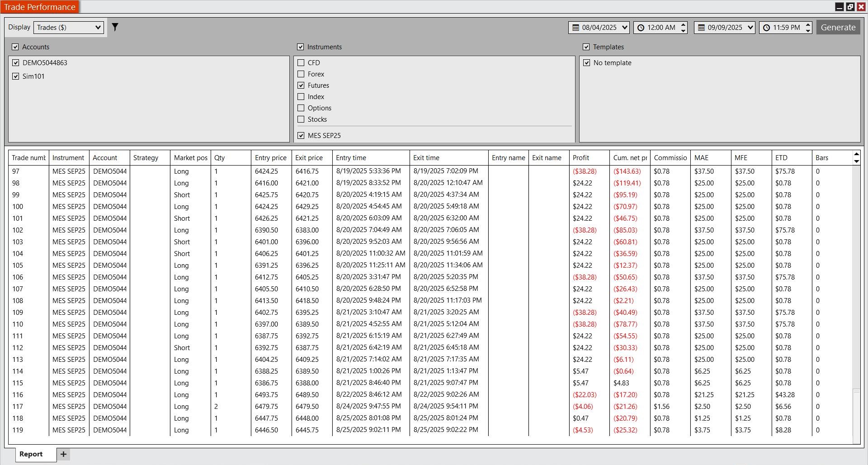Image resolution: width=868 pixels, height=465 pixels.
Task: Open the filter funnel icon
Action: [115, 27]
